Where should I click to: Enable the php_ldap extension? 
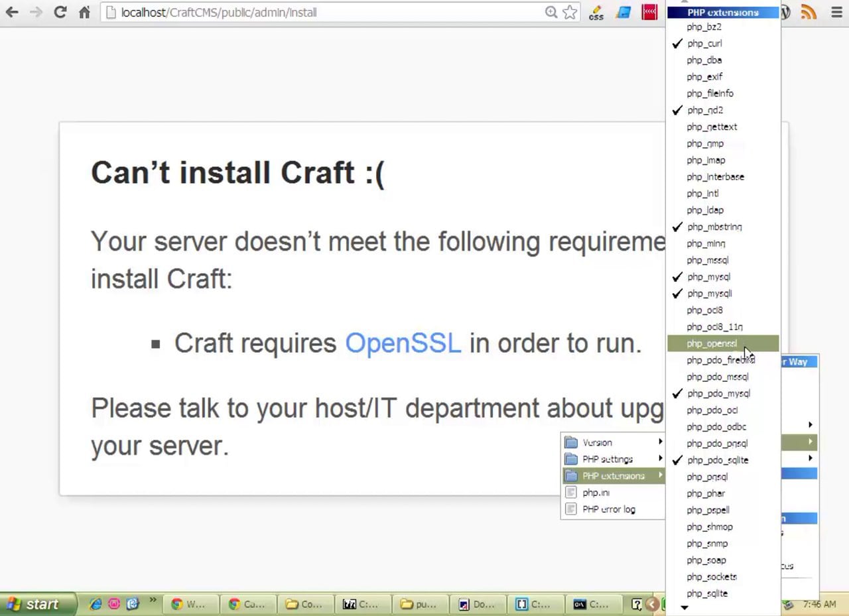[x=723, y=210]
